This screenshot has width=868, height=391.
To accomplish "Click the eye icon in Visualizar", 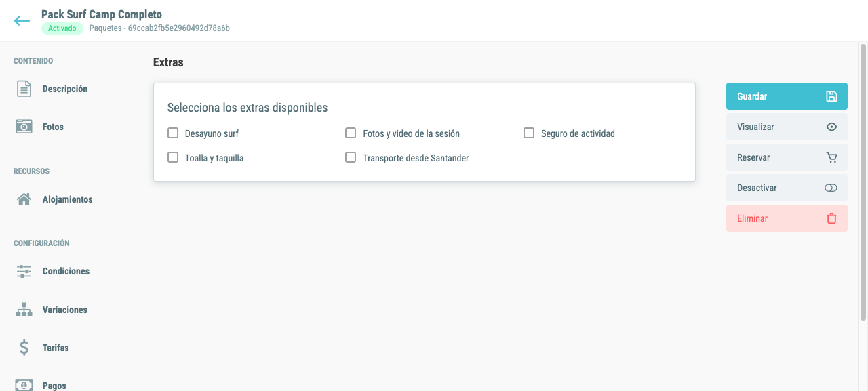I will tap(831, 127).
